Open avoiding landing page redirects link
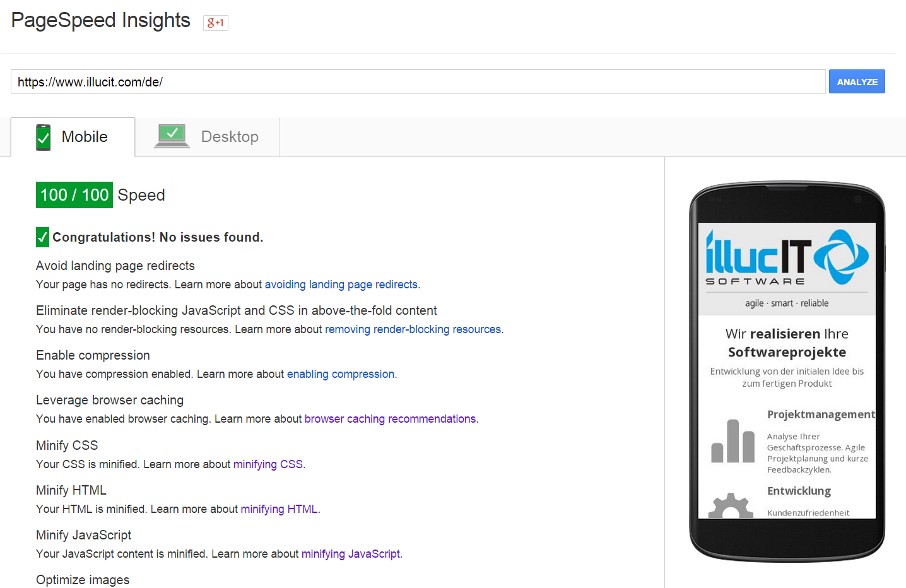This screenshot has height=588, width=906. click(341, 285)
